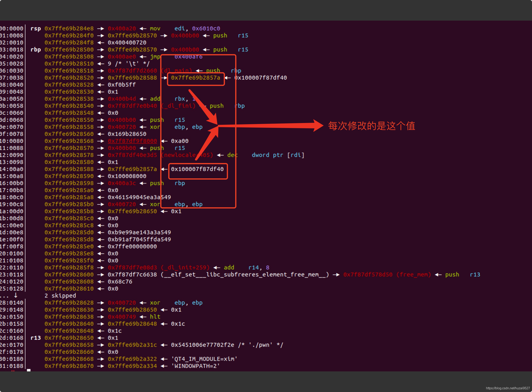Click the rsp register label

pos(36,28)
